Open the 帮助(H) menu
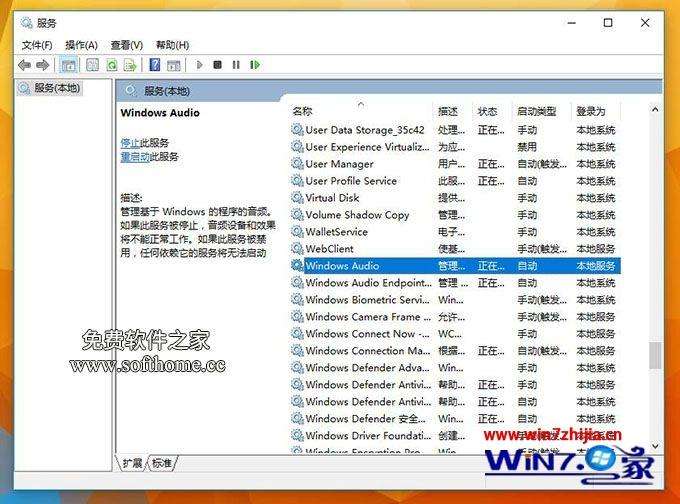Image resolution: width=680 pixels, height=504 pixels. (x=172, y=45)
